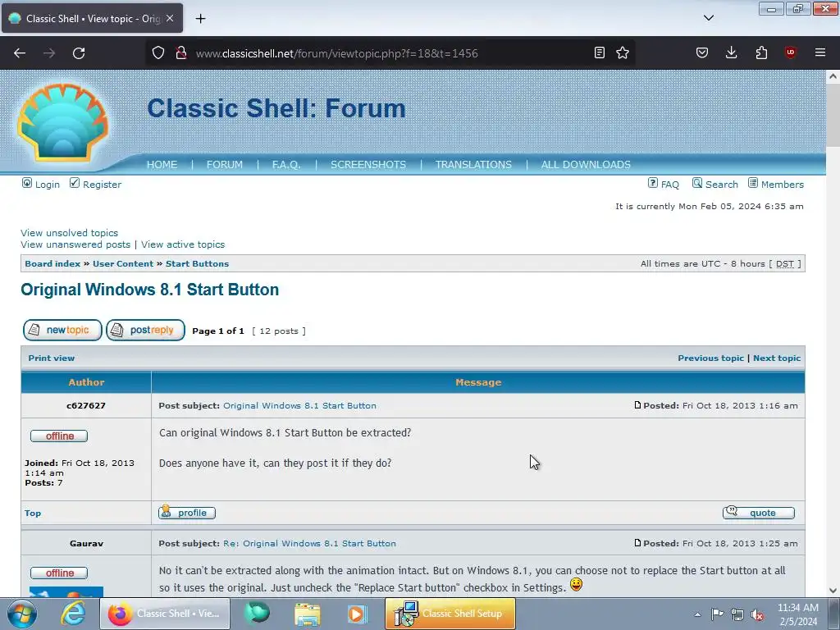Click c627627's offline status badge
The width and height of the screenshot is (840, 630).
(x=59, y=436)
